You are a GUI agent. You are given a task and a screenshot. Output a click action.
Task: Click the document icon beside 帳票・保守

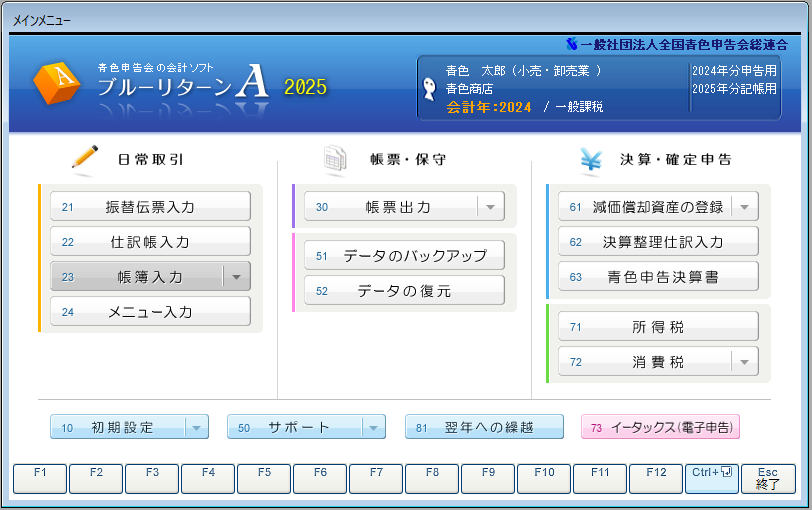[335, 158]
